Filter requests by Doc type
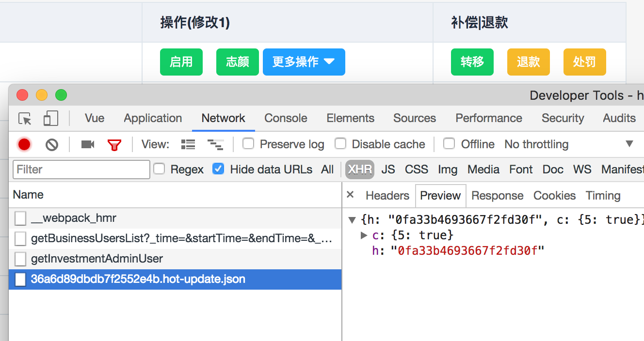 (x=553, y=170)
